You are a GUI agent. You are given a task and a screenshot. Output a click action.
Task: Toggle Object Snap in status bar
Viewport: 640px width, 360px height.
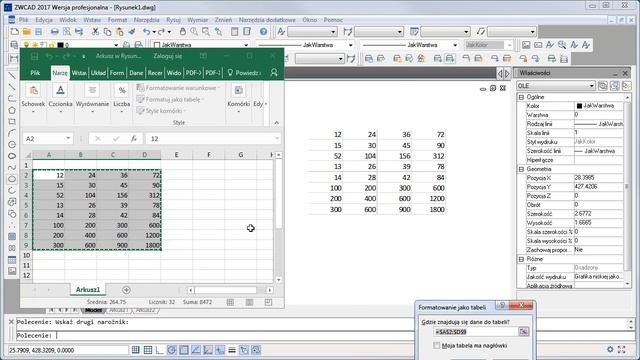[x=184, y=350]
